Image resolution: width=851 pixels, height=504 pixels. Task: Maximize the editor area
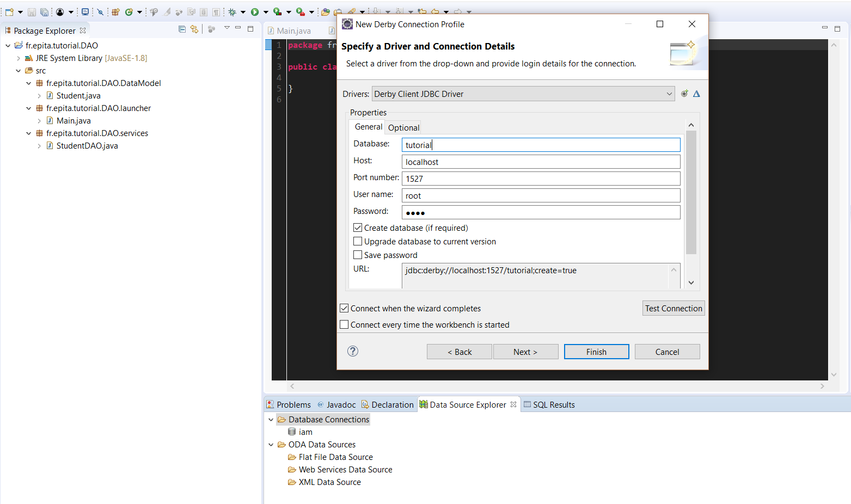point(837,28)
